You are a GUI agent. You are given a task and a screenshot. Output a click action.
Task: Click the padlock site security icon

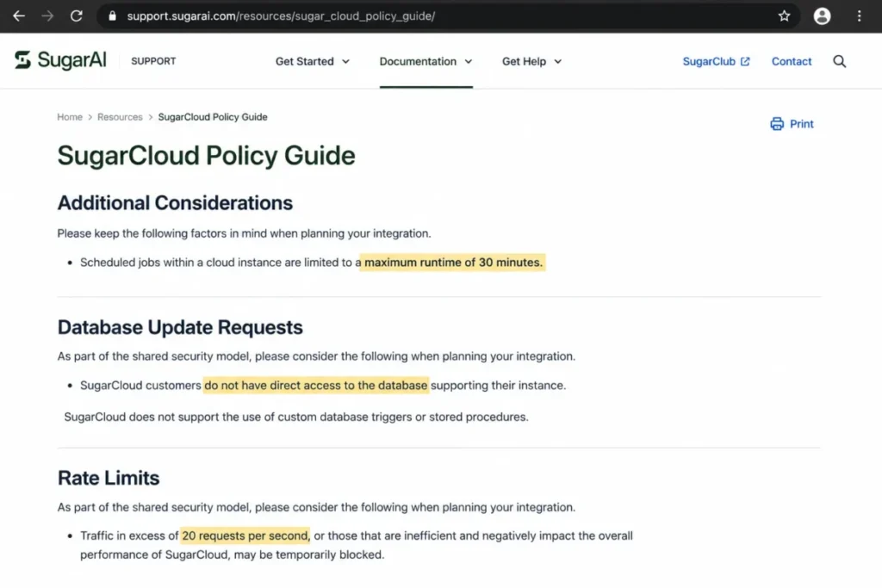click(x=113, y=15)
